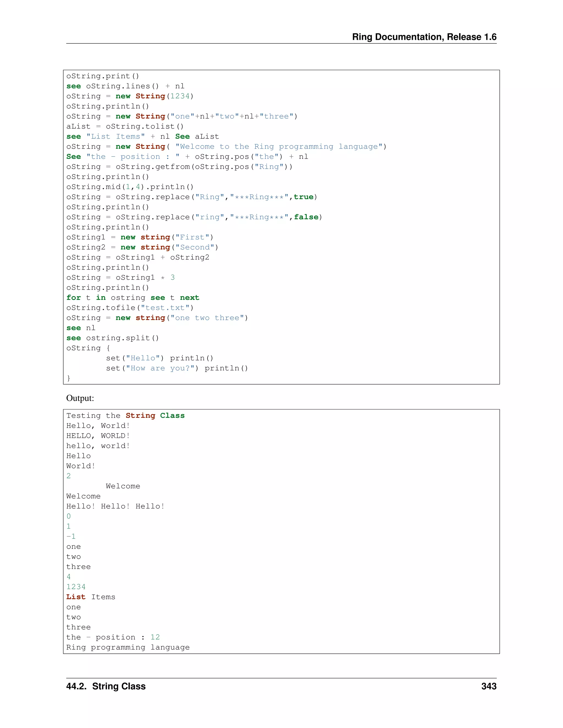Click the 'set("How are you?") println()' line
Image resolution: width=563 pixels, height=728 pixels.
(x=177, y=368)
